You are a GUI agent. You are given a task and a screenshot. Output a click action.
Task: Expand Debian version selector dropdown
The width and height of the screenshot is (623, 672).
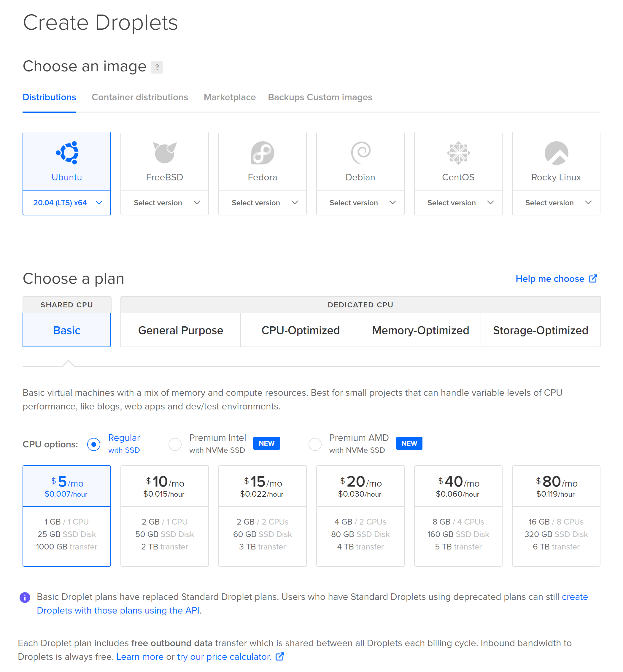pyautogui.click(x=360, y=203)
